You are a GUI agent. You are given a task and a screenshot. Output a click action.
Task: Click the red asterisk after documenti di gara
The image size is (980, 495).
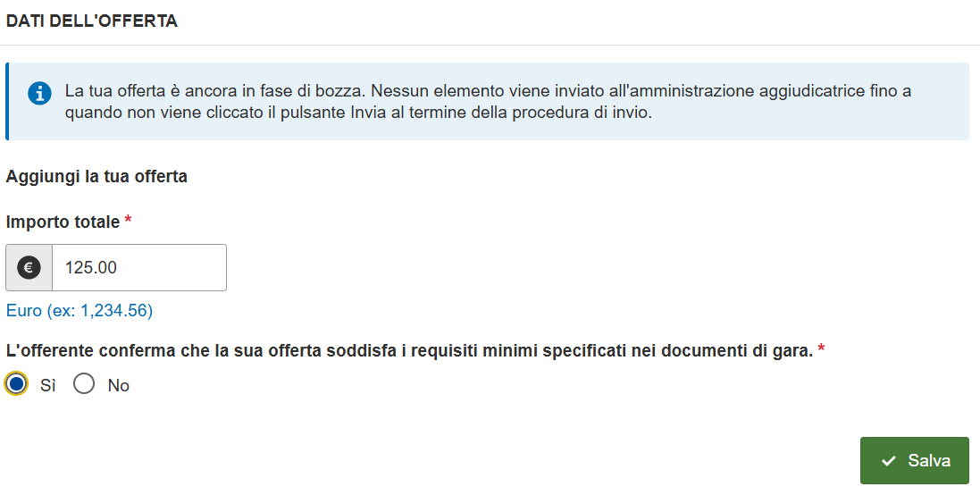point(821,348)
